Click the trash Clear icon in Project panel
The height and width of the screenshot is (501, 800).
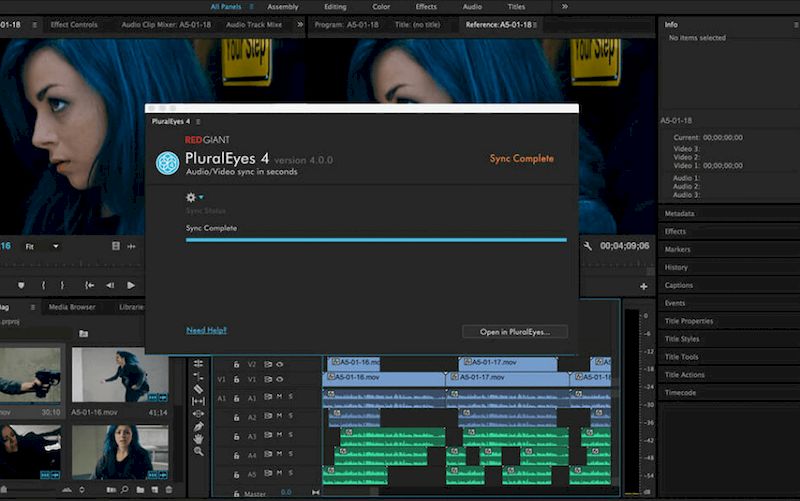click(x=169, y=490)
